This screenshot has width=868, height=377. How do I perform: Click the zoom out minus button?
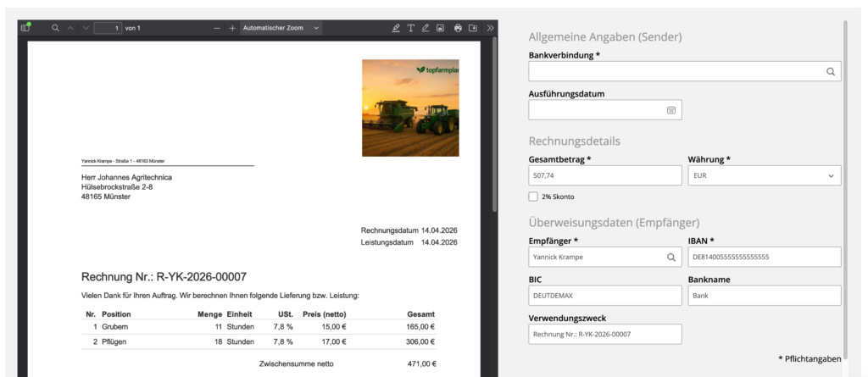217,28
